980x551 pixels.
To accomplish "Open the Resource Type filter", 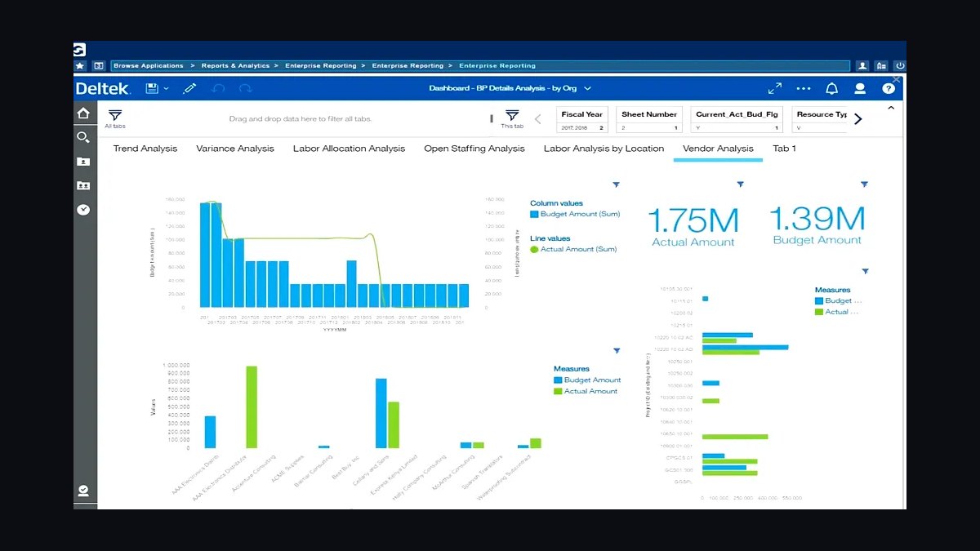I will pyautogui.click(x=820, y=119).
